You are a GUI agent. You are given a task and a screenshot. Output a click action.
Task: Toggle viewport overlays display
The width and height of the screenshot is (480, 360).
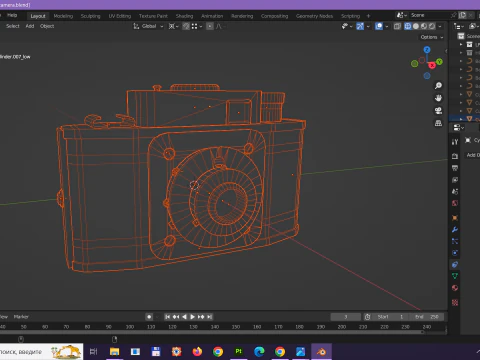[x=379, y=26]
